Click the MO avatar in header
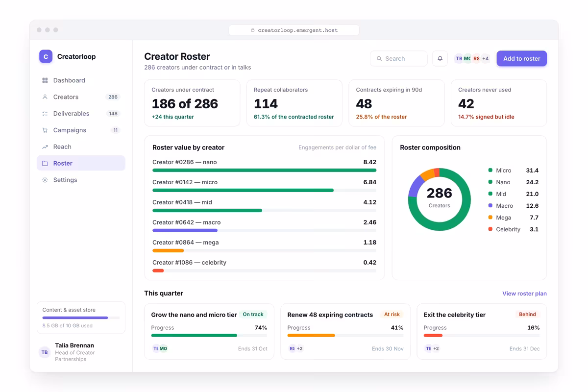 tap(467, 59)
